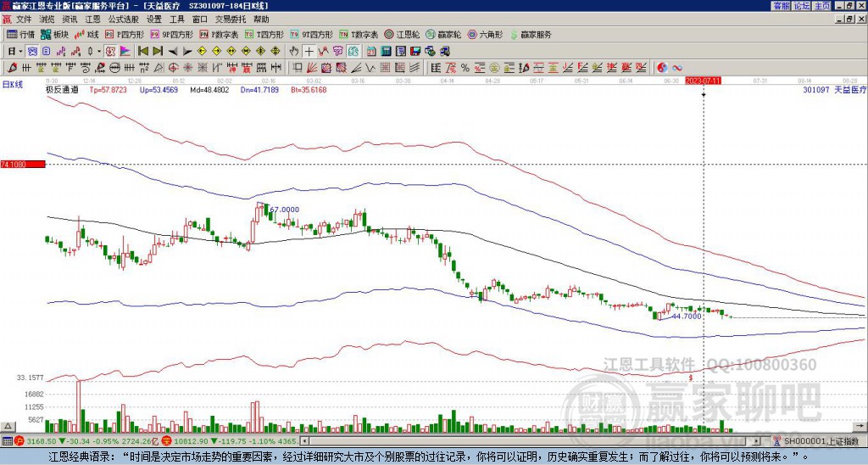Click the 客服 customer service button
The image size is (868, 465).
781,6
